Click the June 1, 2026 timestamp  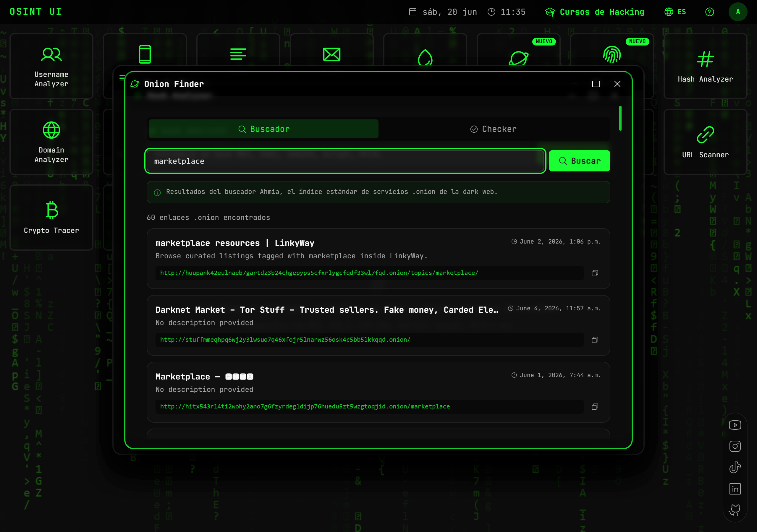pos(556,375)
